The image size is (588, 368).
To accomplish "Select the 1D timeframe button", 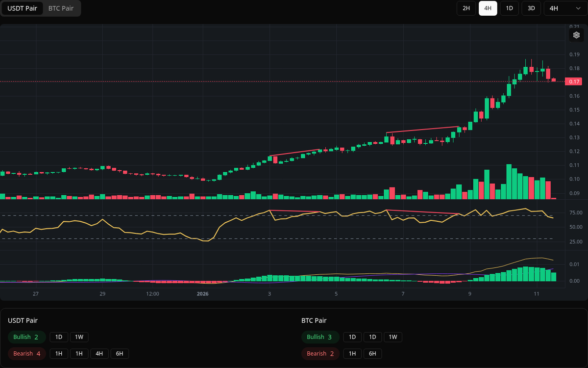I will (509, 8).
